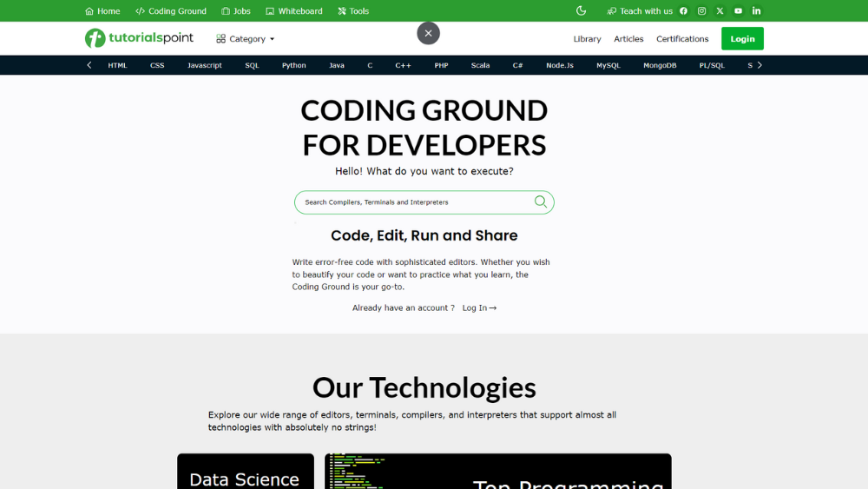The width and height of the screenshot is (868, 489).
Task: Go to Home in the green top bar
Action: pos(102,11)
